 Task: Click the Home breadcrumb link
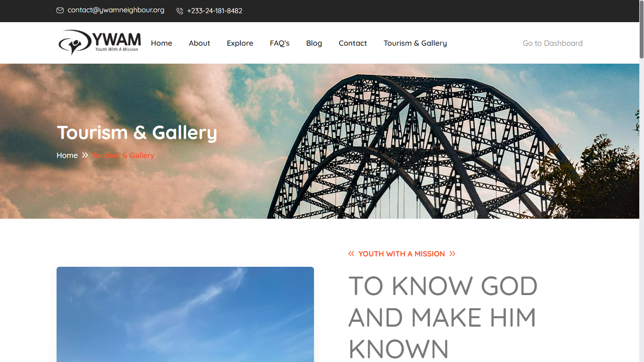pos(67,155)
